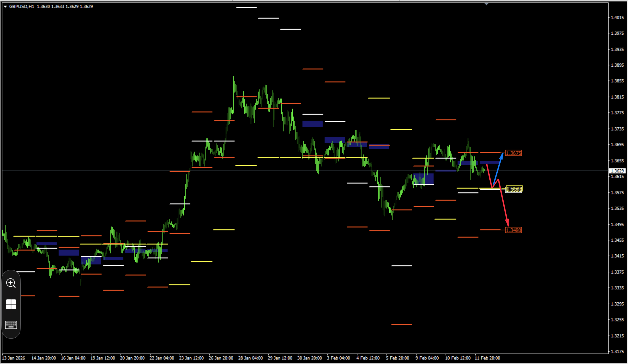628x364 pixels.
Task: Click the zoom-in magnifier icon
Action: pos(11,283)
